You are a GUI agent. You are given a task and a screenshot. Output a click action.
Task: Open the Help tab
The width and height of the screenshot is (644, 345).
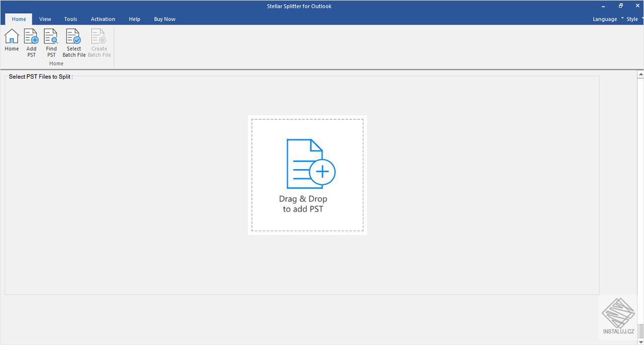coord(134,19)
